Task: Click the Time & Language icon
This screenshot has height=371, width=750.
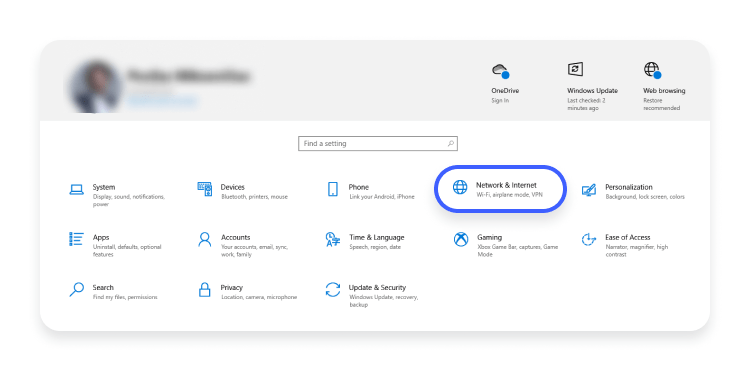Action: pos(333,239)
